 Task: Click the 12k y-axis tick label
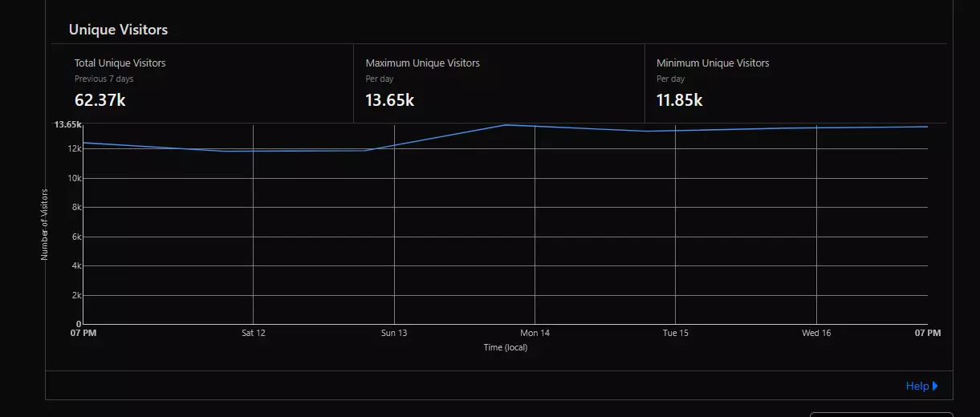coord(75,148)
